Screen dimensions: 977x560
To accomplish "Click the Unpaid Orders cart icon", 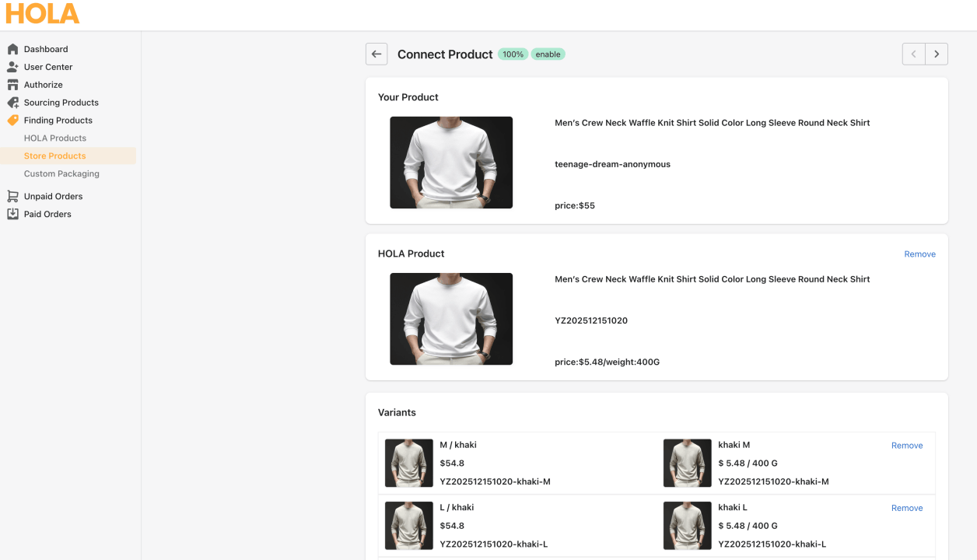I will (x=12, y=197).
